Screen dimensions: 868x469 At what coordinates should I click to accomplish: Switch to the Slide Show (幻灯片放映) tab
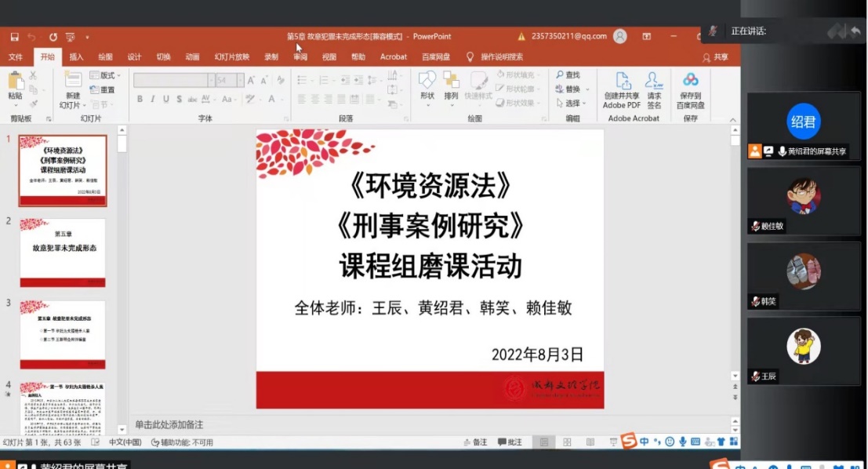[x=231, y=56]
